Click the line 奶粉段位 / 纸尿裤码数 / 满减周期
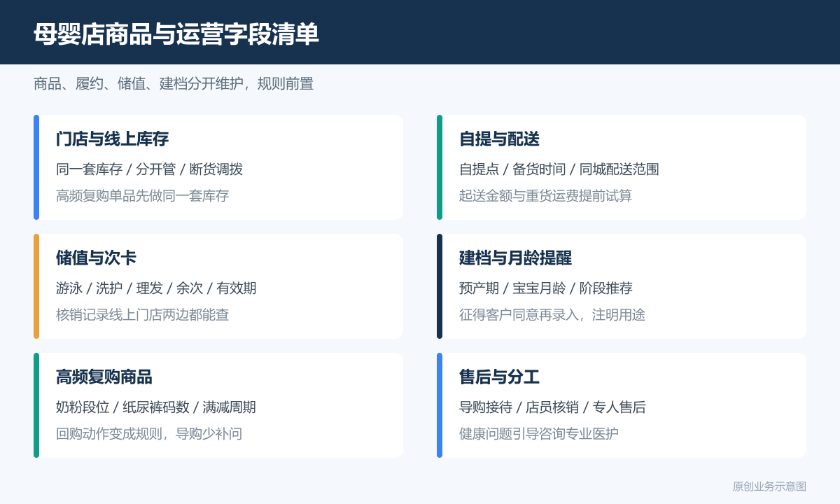Screen dimensions: 840x504 [x=156, y=407]
